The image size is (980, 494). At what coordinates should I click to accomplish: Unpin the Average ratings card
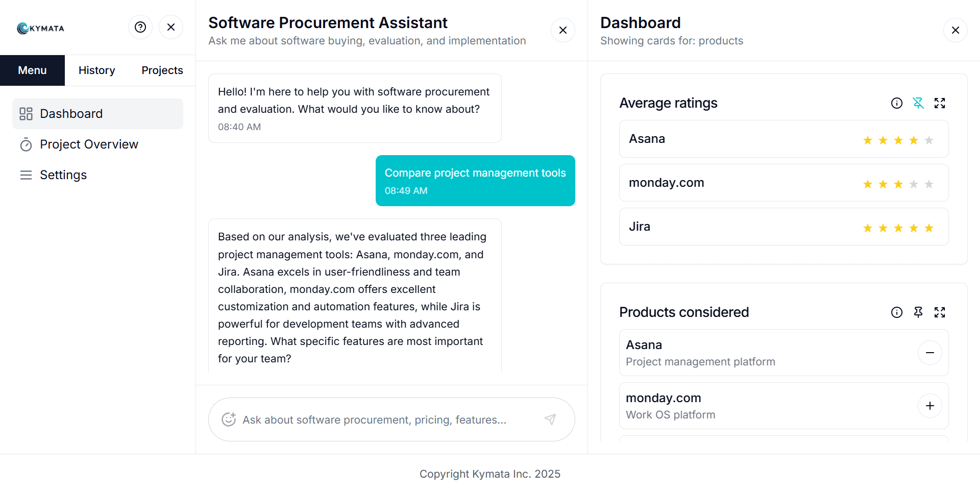point(918,103)
